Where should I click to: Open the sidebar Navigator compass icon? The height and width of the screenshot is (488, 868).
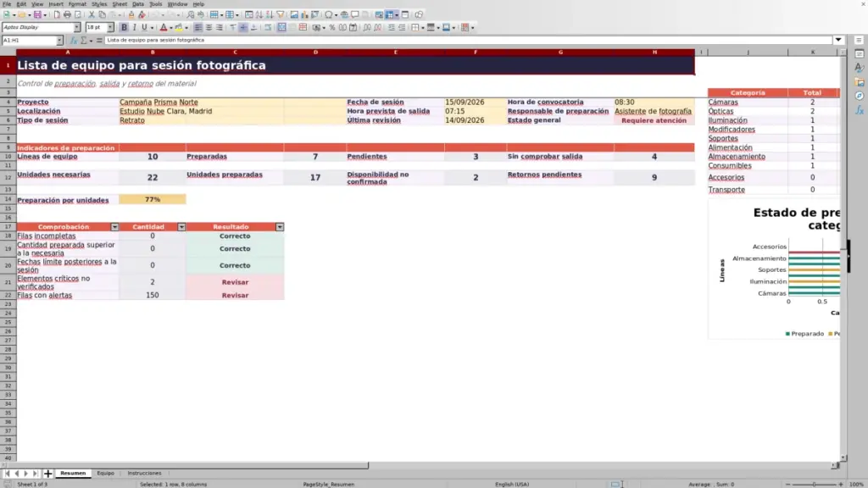(x=860, y=97)
